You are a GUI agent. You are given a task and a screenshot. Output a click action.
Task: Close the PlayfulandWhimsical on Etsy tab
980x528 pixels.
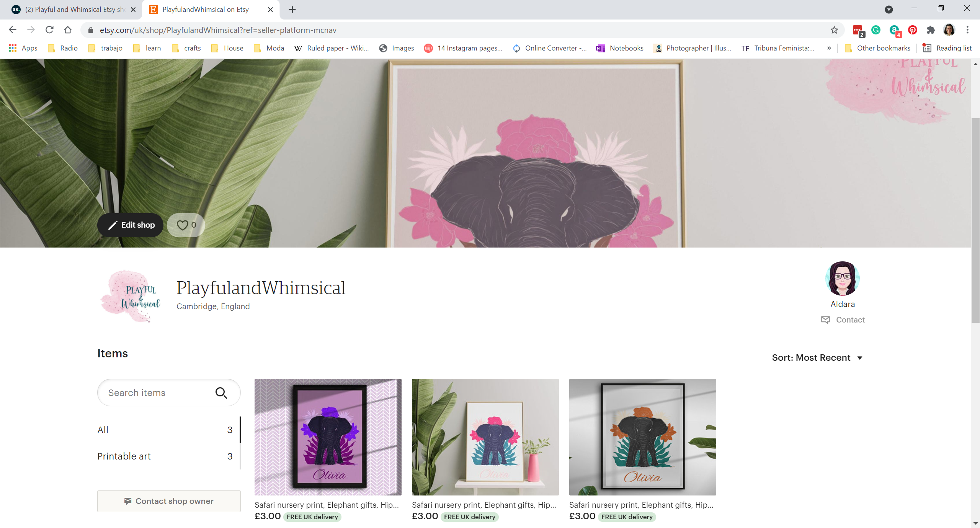pyautogui.click(x=271, y=10)
